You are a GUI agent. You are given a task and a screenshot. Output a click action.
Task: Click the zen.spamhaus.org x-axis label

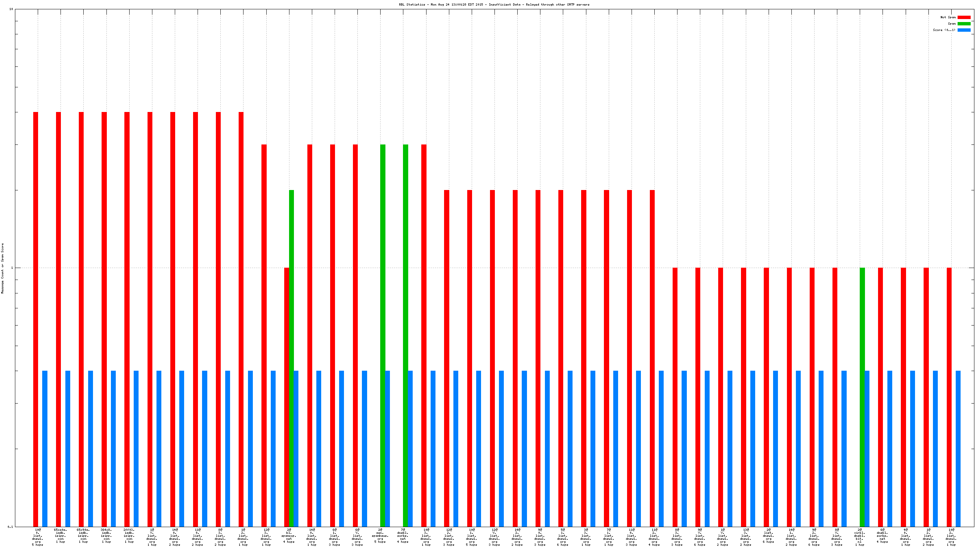pyautogui.click(x=380, y=537)
